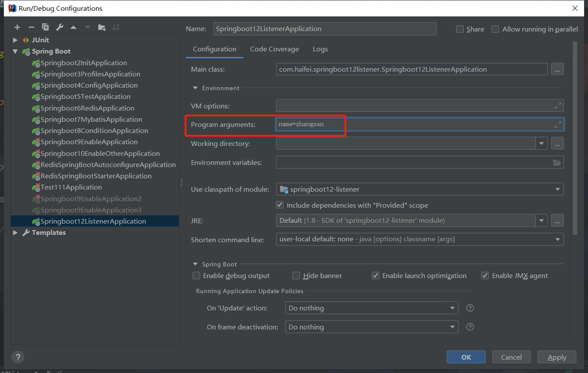The image size is (588, 373).
Task: Switch to the Configuration tab
Action: [215, 49]
